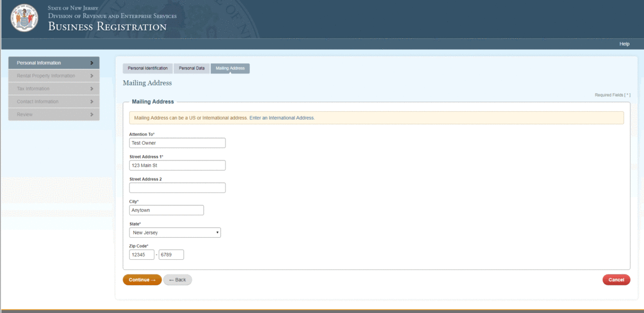The width and height of the screenshot is (644, 313).
Task: Focus the City field containing Anytown
Action: click(x=166, y=210)
